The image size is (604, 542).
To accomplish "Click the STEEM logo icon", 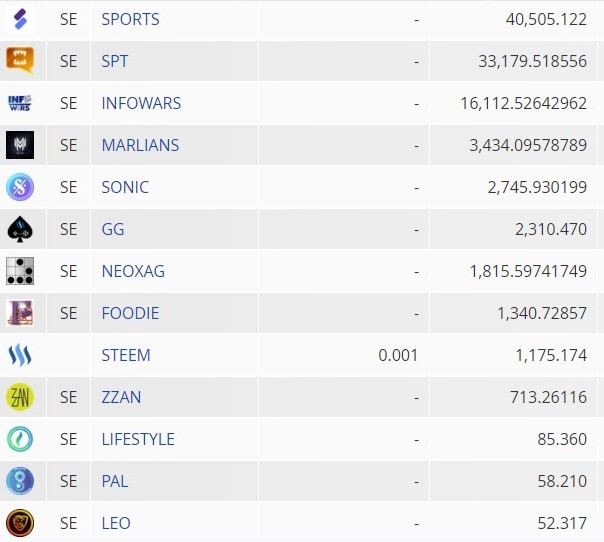I will 20,355.
